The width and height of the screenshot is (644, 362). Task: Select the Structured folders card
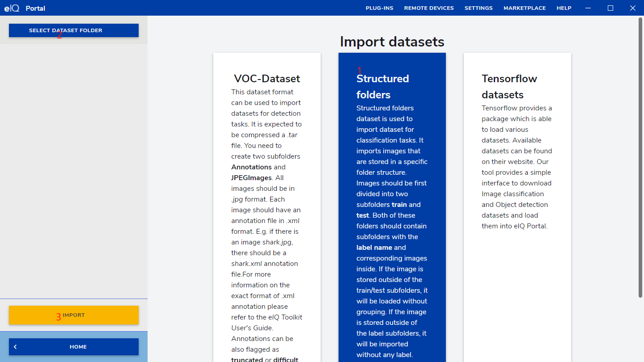tap(392, 207)
